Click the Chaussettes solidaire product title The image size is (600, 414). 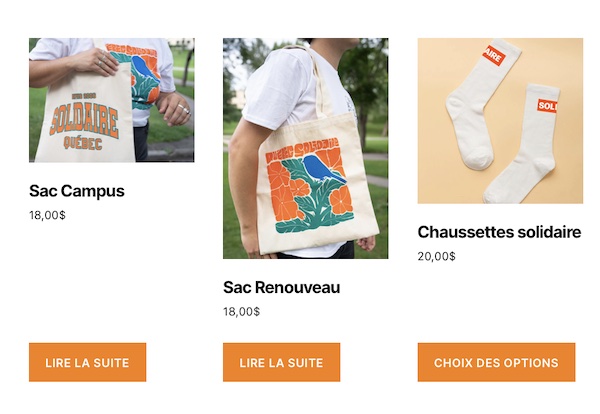tap(499, 232)
